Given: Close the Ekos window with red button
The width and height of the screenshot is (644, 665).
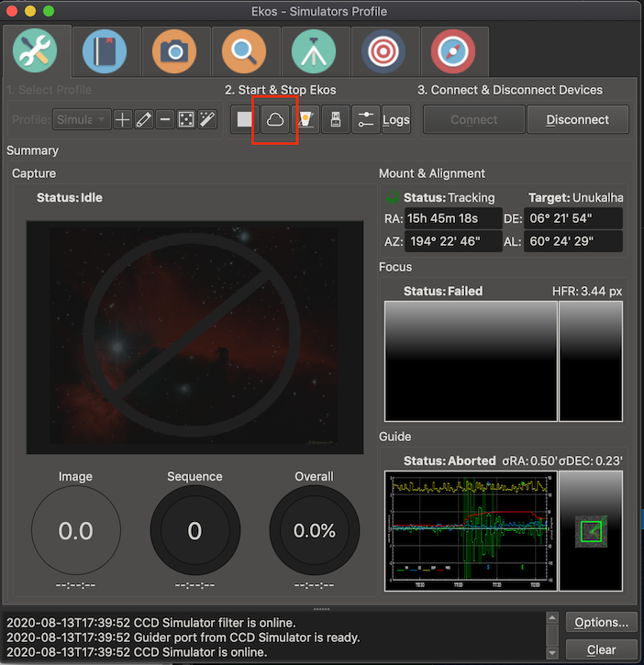Looking at the screenshot, I should pos(12,11).
